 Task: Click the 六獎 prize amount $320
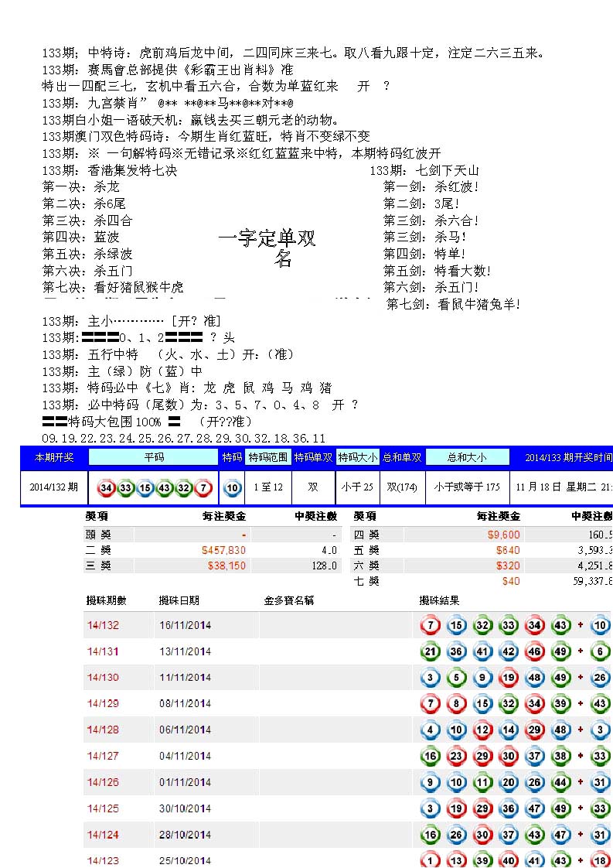coord(508,566)
